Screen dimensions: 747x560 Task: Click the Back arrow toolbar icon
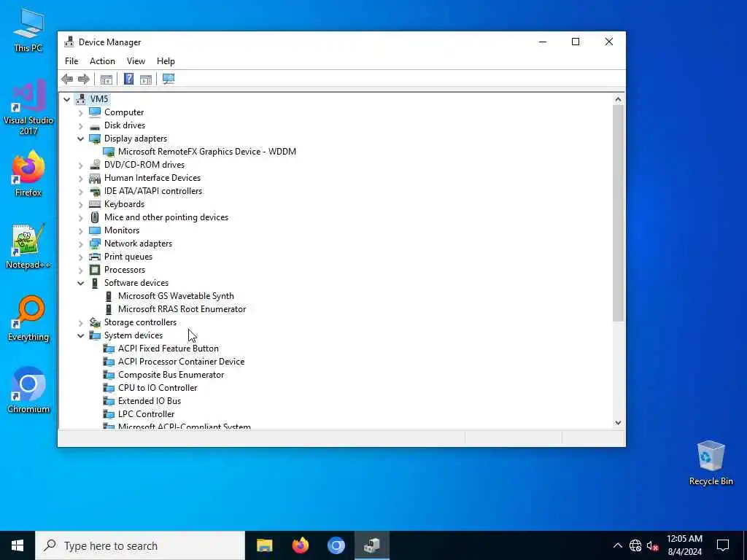tap(67, 79)
